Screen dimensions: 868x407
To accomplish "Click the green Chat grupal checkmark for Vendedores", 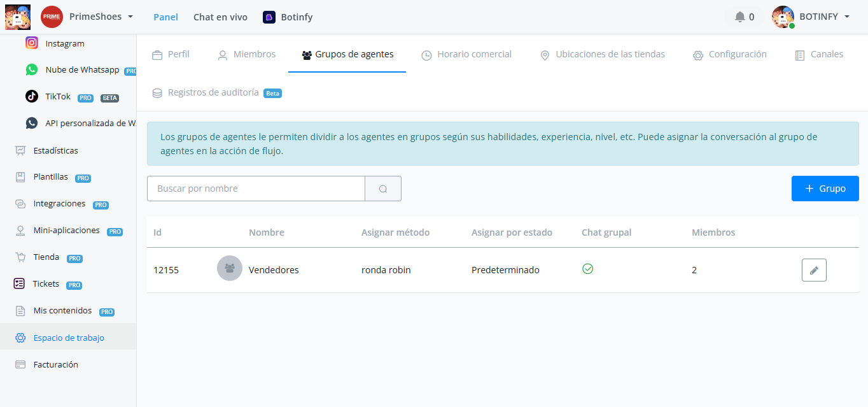I will [x=587, y=269].
